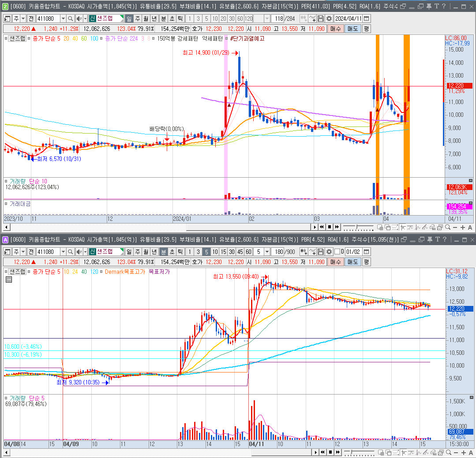Toggle 150억봉 강세패턴 indicator checkbox

(154, 38)
